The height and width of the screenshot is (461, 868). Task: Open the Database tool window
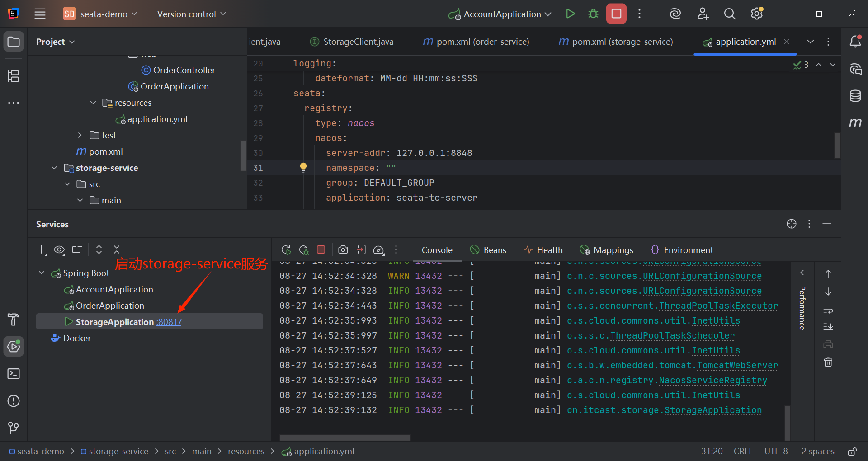(x=855, y=96)
